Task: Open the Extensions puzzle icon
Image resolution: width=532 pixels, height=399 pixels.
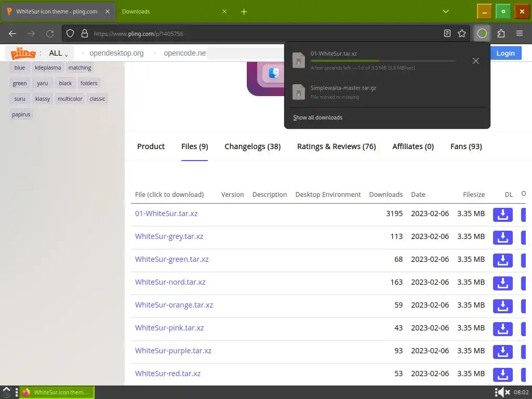Action: tap(501, 33)
